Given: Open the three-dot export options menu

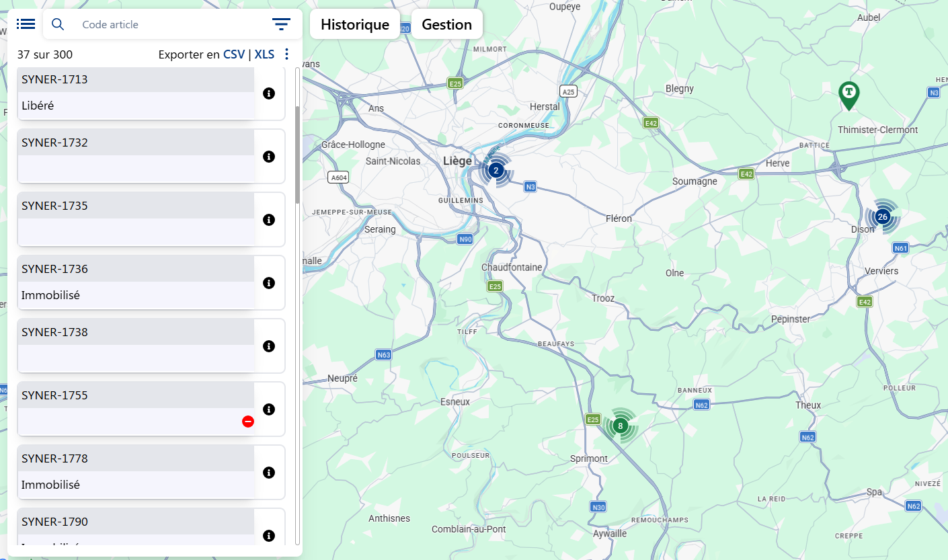Looking at the screenshot, I should [287, 54].
